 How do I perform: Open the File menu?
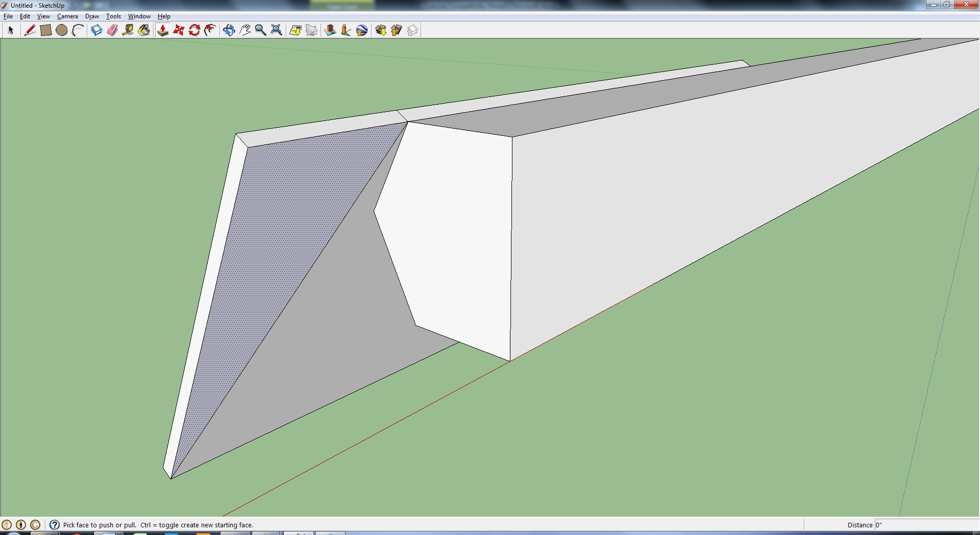pos(8,16)
